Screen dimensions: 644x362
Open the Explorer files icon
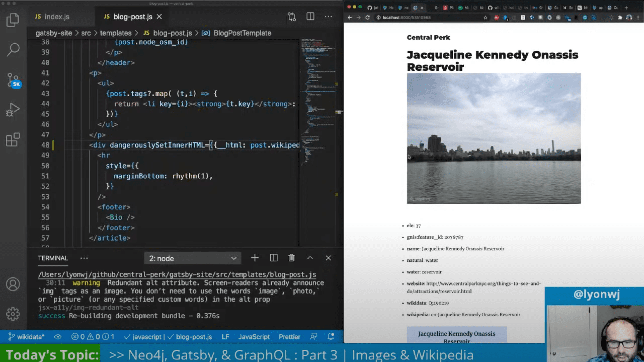13,20
